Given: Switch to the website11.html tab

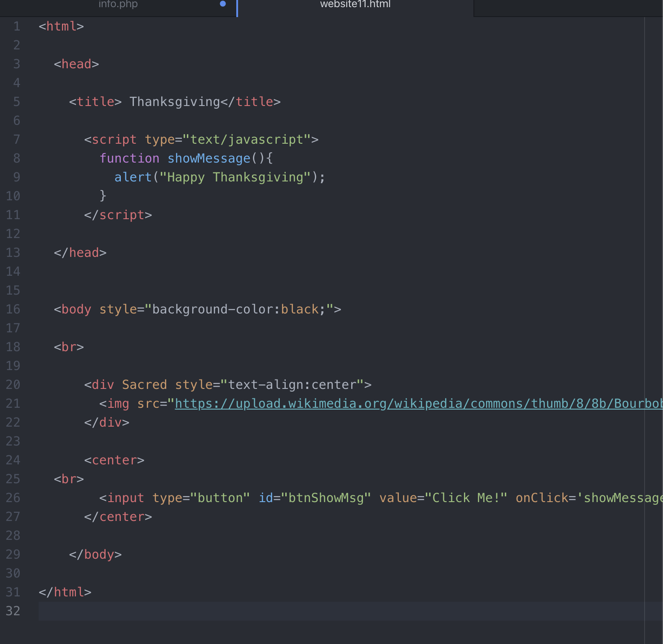Looking at the screenshot, I should tap(355, 4).
